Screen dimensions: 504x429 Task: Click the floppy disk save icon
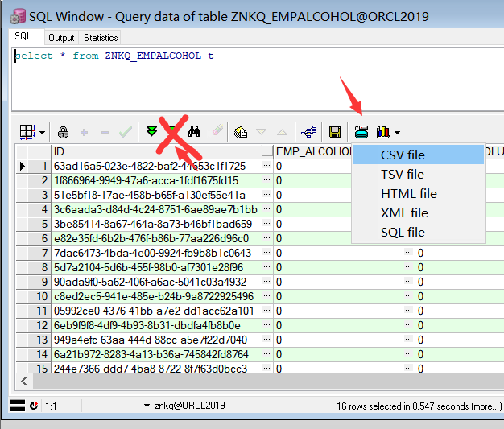click(x=335, y=132)
